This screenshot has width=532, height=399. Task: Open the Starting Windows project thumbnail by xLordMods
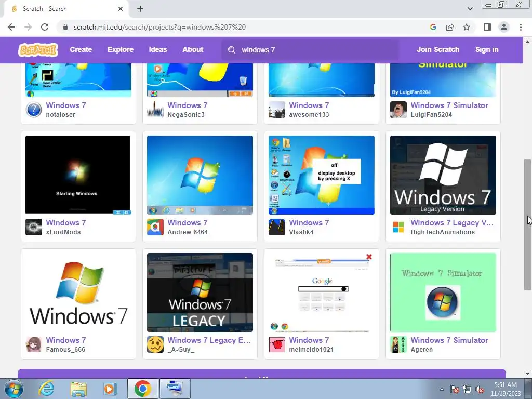(78, 175)
